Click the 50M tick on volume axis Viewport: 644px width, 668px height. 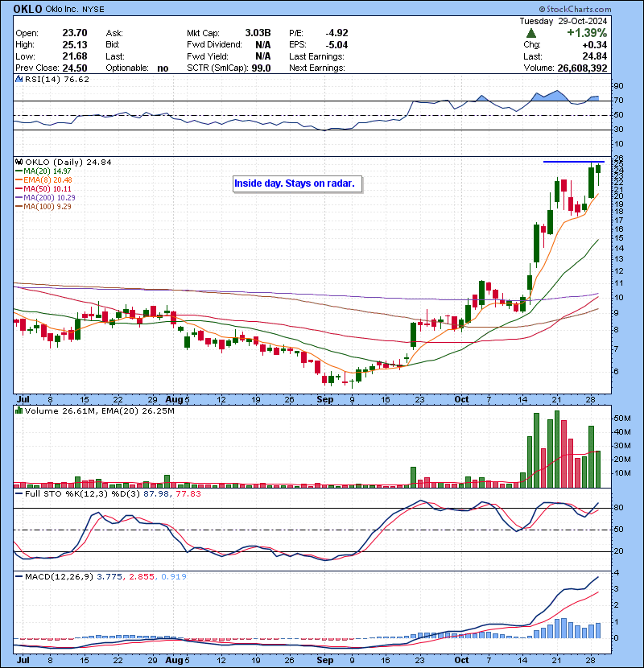coord(621,419)
